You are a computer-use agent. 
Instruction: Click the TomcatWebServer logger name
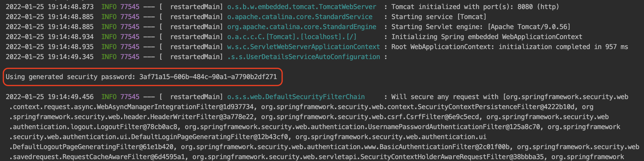[301, 7]
